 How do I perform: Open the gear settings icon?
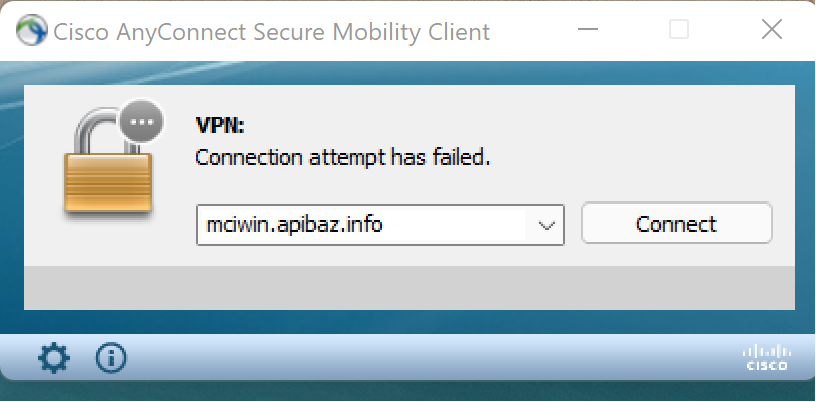pos(54,358)
